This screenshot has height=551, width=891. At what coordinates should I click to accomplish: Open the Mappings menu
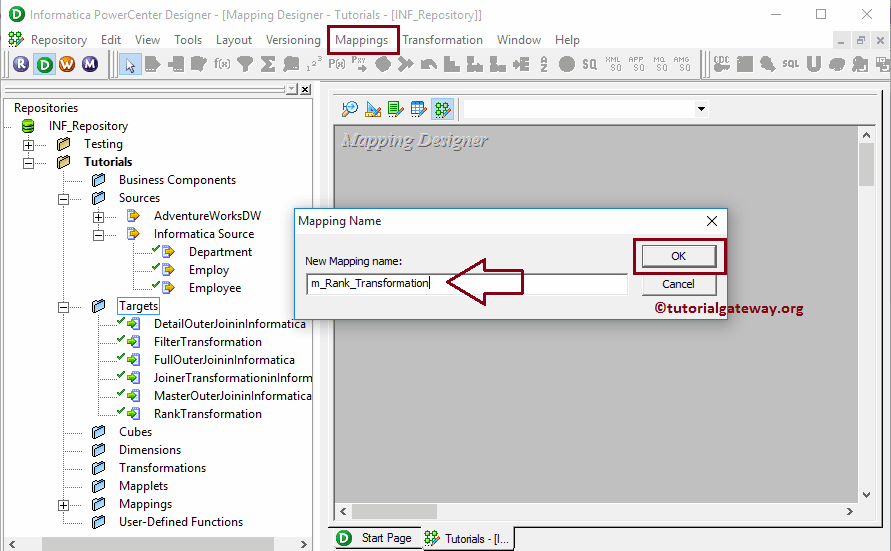point(361,40)
